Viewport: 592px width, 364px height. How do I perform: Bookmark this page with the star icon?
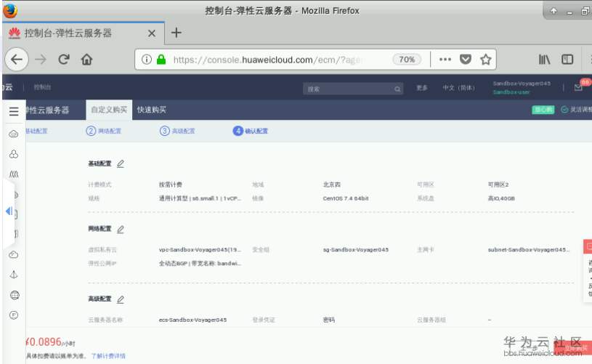(x=485, y=60)
